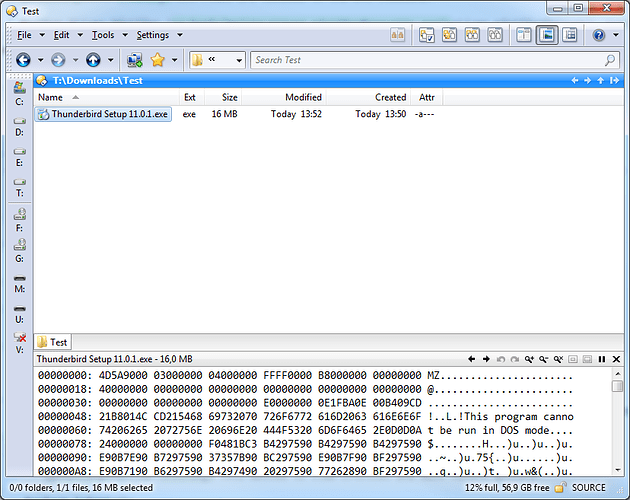Screen dimensions: 630x500
Task: Close the viewer pane with X
Action: click(x=616, y=359)
